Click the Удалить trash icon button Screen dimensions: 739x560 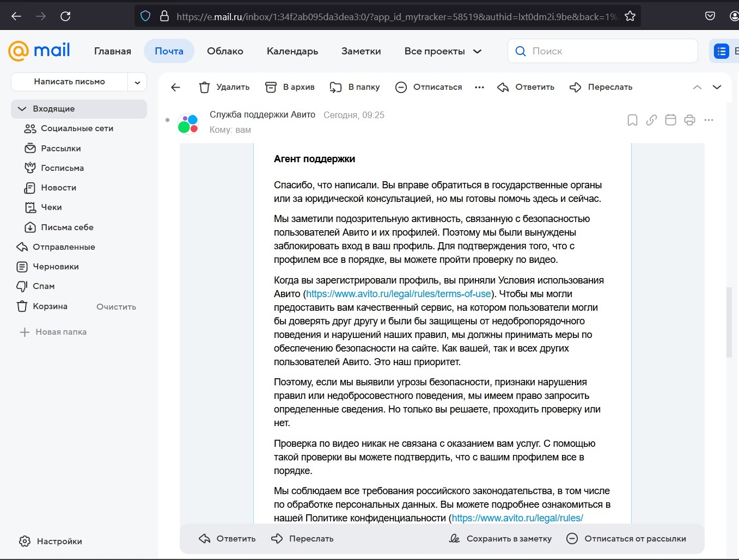point(224,87)
